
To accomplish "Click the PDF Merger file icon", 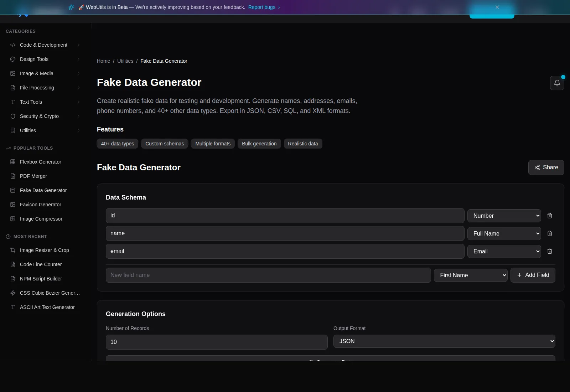I will 13,176.
